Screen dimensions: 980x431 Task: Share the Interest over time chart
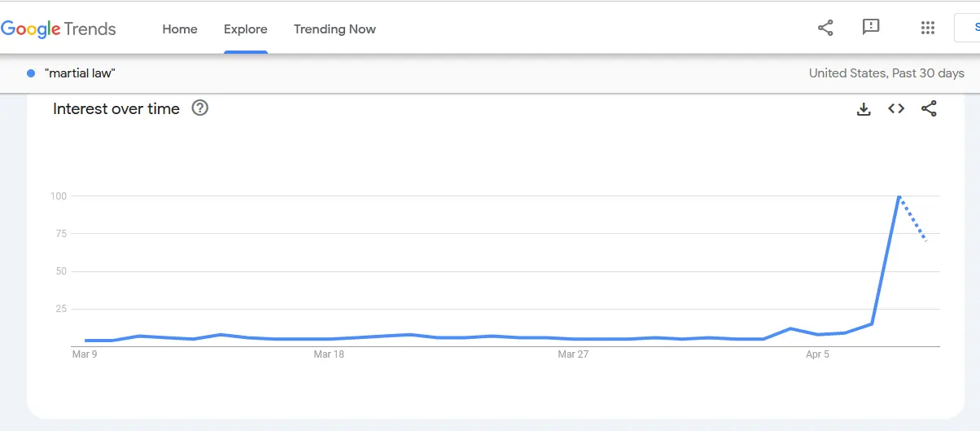coord(929,108)
